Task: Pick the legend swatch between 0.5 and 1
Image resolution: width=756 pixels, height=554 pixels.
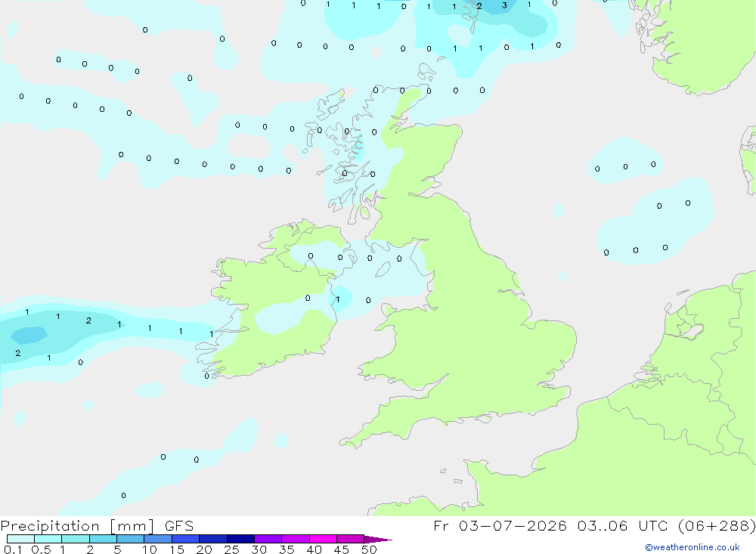Action: [x=48, y=539]
